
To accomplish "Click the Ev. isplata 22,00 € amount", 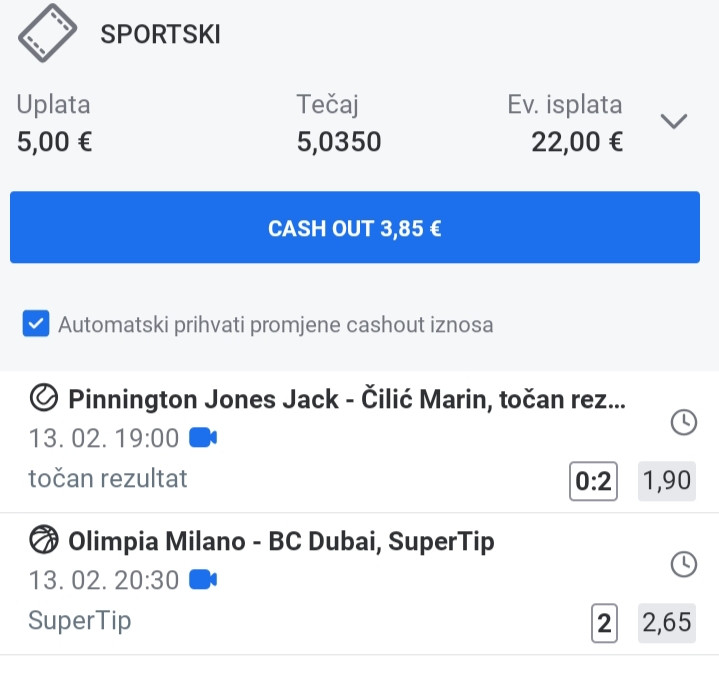I will 577,142.
